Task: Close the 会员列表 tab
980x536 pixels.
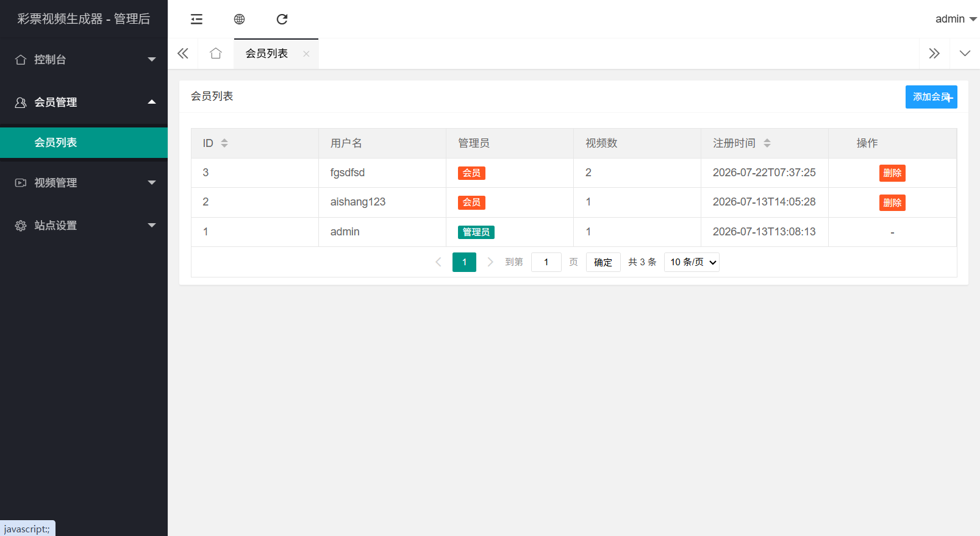Action: pos(306,54)
